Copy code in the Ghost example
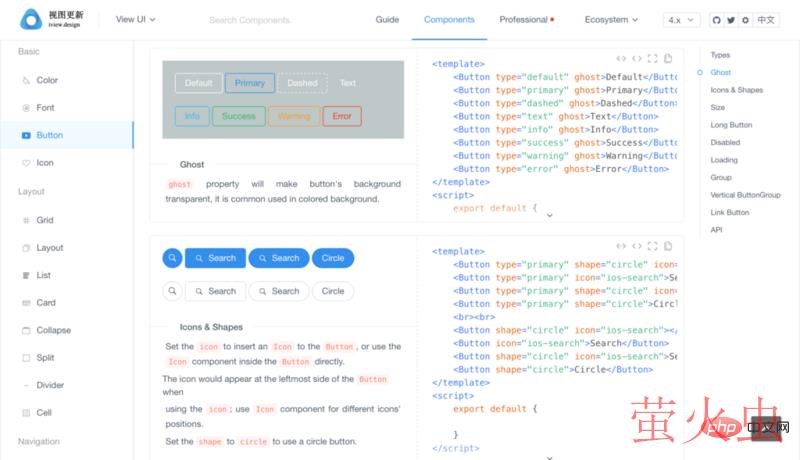Image resolution: width=800 pixels, height=460 pixels. tap(668, 58)
